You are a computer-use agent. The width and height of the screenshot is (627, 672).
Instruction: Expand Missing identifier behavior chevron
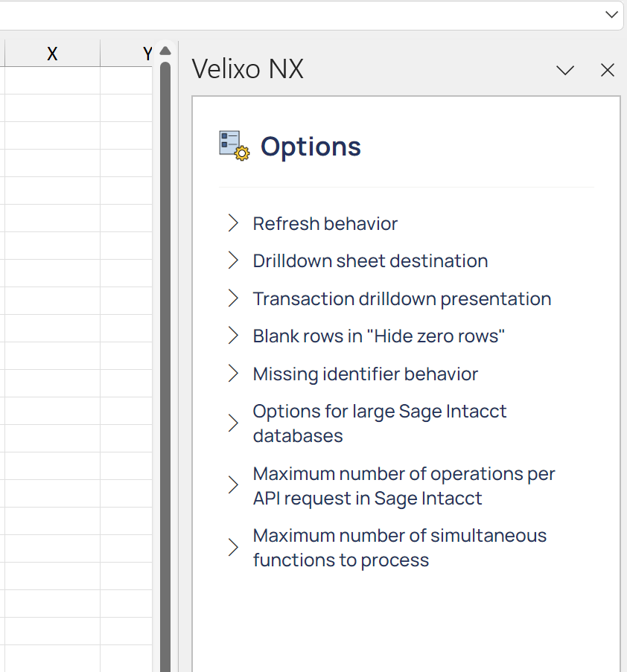[x=233, y=374]
